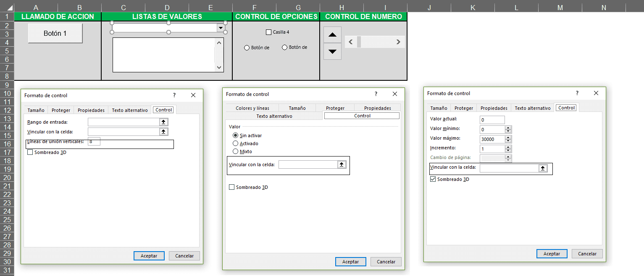Screen dimensions: 644x276
Task: Click the worksheet spin button down arrow
Action: [x=332, y=52]
